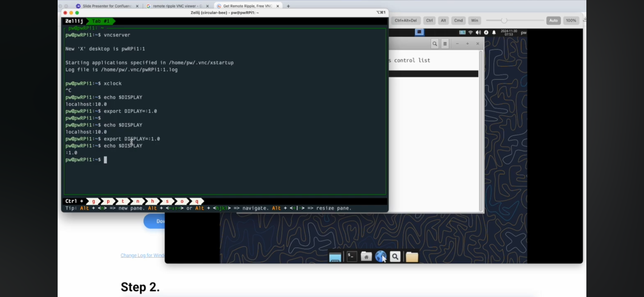This screenshot has width=644, height=297.
Task: Click the notification bell in remote panel
Action: pyautogui.click(x=494, y=32)
